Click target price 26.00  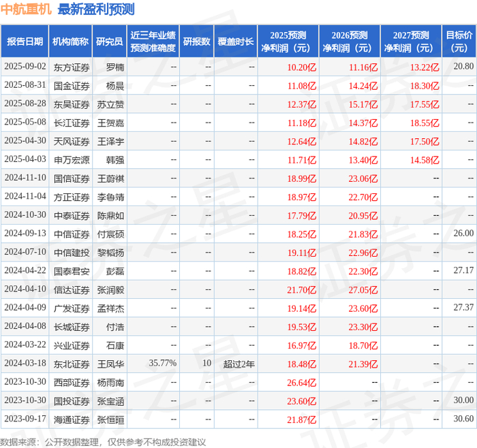pyautogui.click(x=463, y=234)
